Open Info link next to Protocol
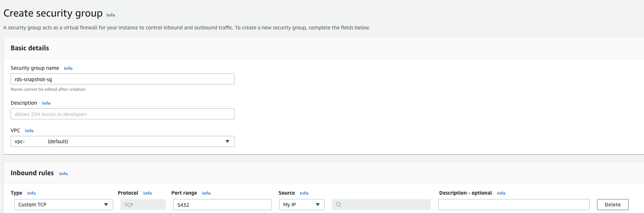Viewport: 644px width, 213px height. (x=148, y=193)
